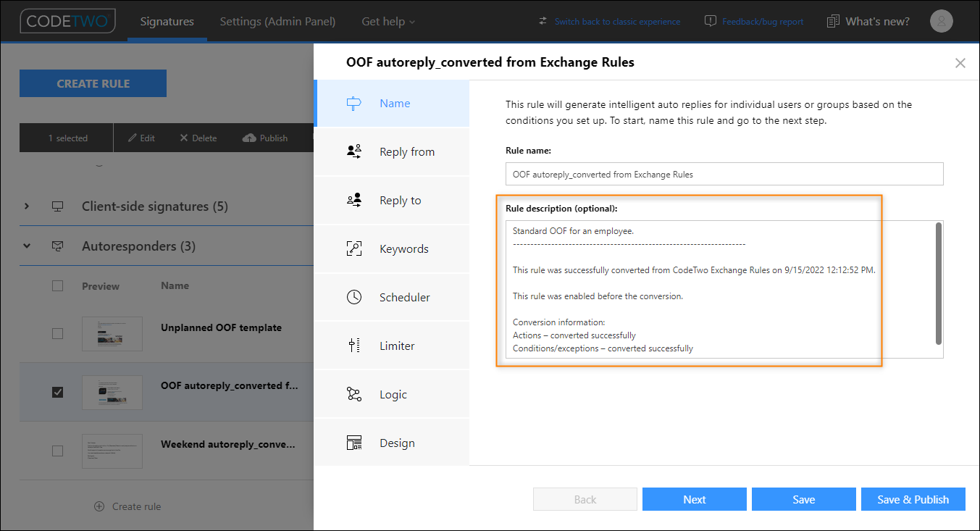The image size is (980, 531).
Task: Click the Keywords scan icon
Action: 353,248
